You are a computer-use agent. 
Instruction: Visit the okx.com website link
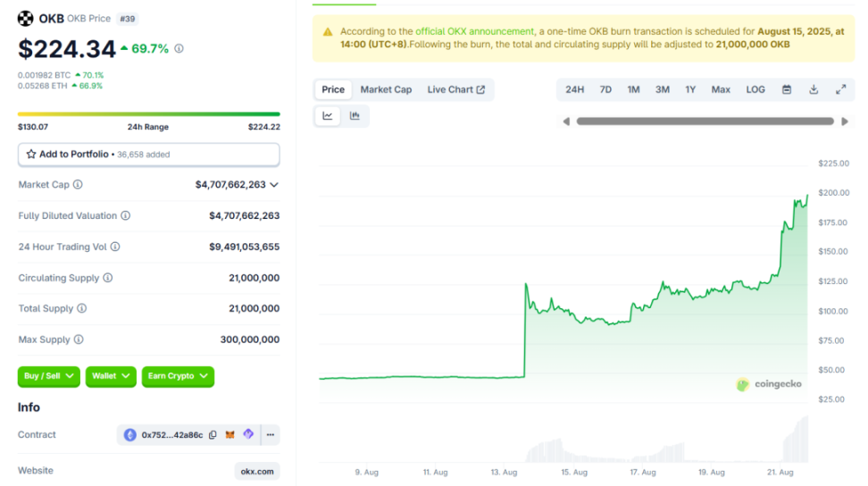257,472
